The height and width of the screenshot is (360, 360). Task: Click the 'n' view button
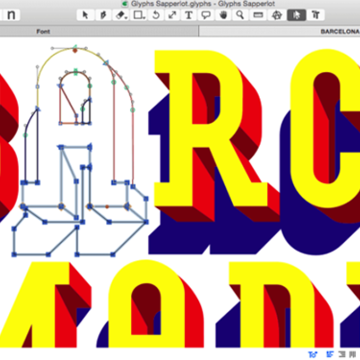click(12, 15)
